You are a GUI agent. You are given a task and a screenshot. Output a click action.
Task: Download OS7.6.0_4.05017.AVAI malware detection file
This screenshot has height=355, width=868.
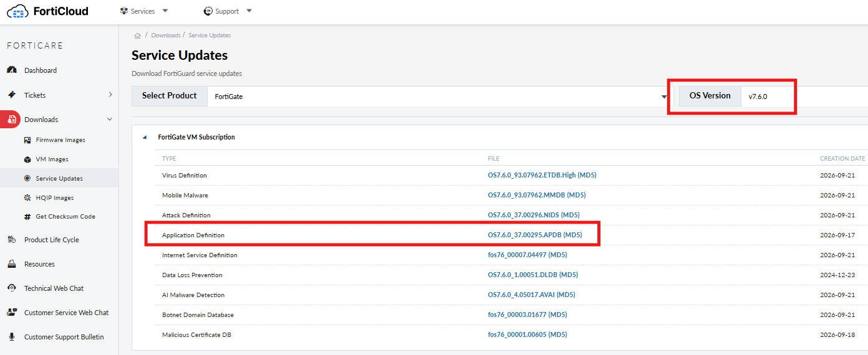pyautogui.click(x=531, y=295)
